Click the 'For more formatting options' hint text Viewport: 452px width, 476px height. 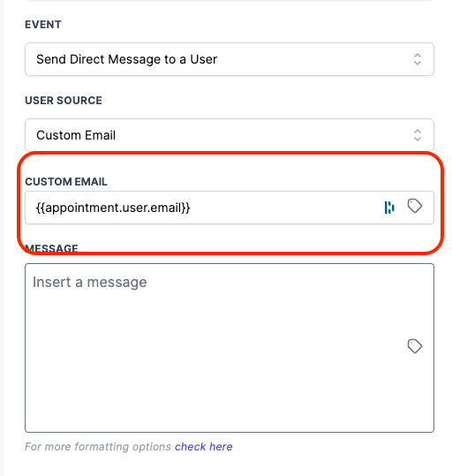coord(98,447)
